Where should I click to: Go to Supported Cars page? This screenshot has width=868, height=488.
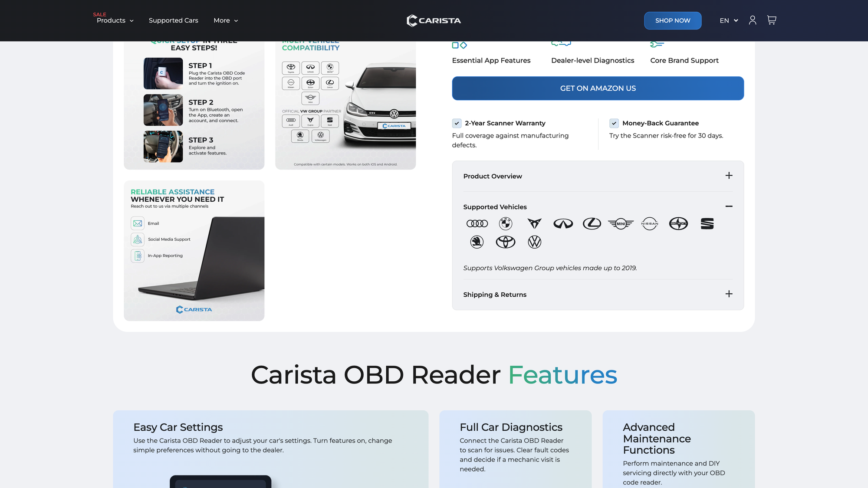click(x=173, y=20)
